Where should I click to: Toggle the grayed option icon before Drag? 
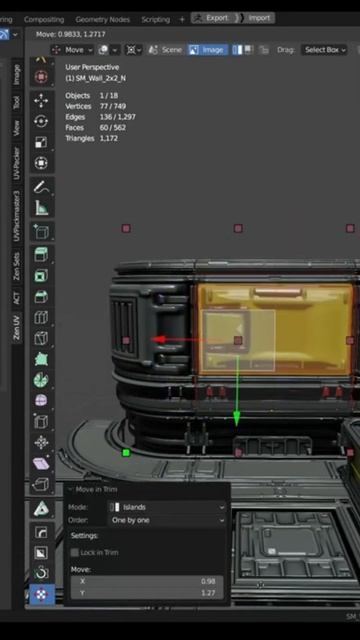(264, 50)
